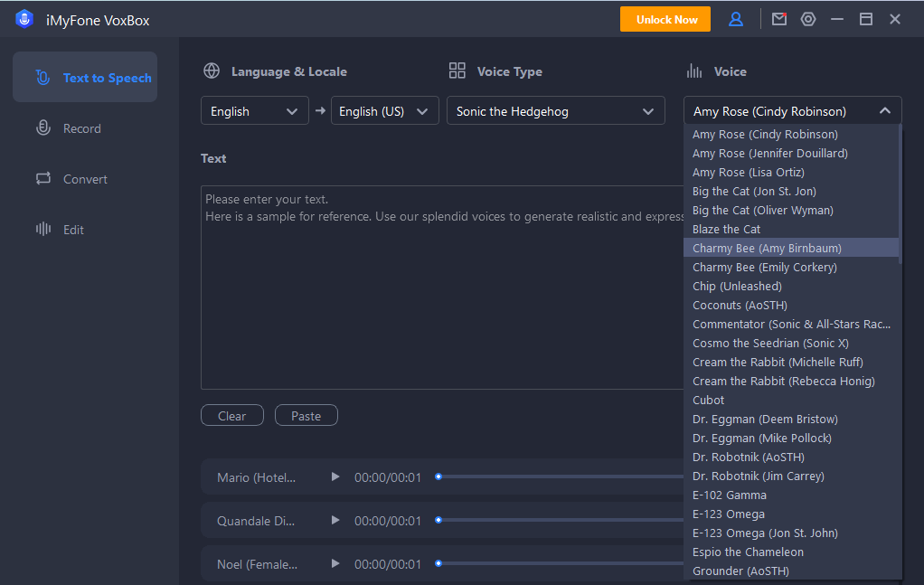This screenshot has width=924, height=585.
Task: Select Big the Cat (Jon St. Jon) voice
Action: click(x=791, y=191)
